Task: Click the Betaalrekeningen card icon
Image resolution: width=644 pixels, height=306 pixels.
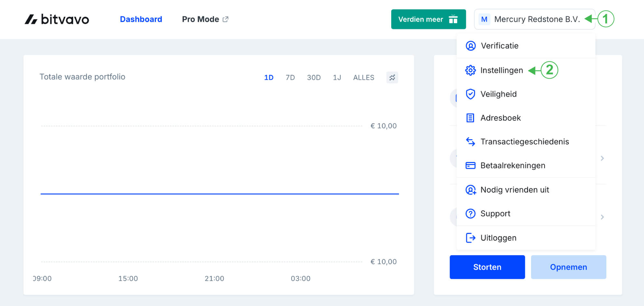Action: coord(470,166)
